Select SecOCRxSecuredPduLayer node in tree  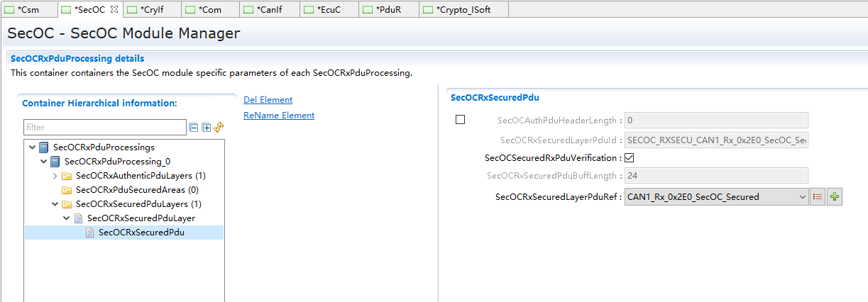click(x=141, y=218)
